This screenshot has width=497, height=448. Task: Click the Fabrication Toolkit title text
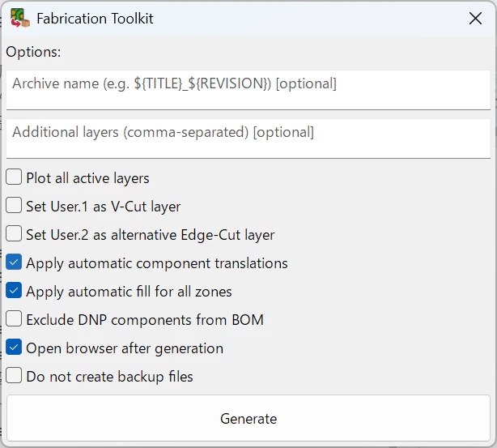95,19
